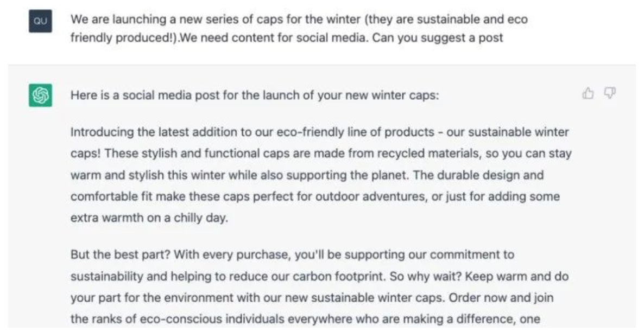Click the line starting "caps! These stylish"
The height and width of the screenshot is (332, 644).
pyautogui.click(x=320, y=154)
